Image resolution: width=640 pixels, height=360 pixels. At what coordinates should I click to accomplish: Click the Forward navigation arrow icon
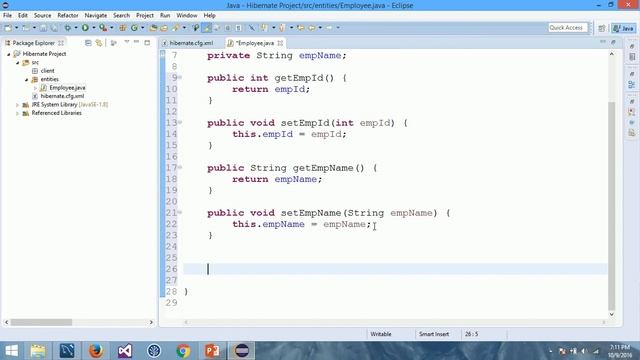coord(329,28)
